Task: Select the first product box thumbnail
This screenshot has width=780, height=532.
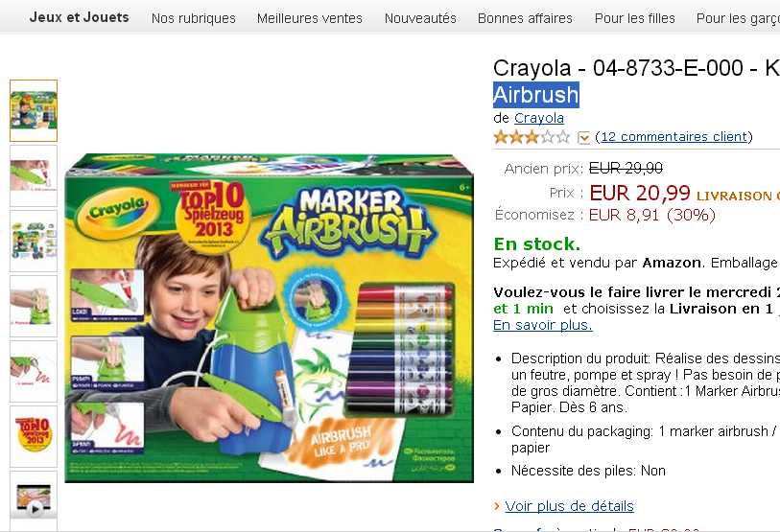Action: click(x=34, y=110)
